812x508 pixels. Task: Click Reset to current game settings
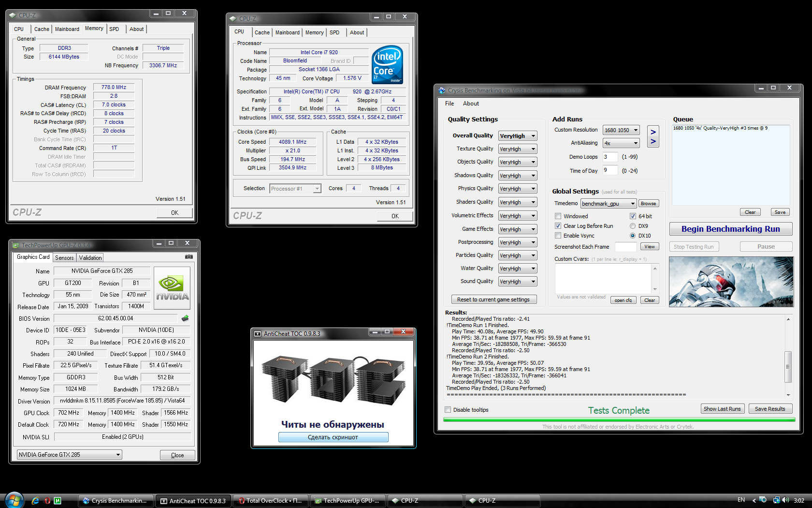[493, 299]
